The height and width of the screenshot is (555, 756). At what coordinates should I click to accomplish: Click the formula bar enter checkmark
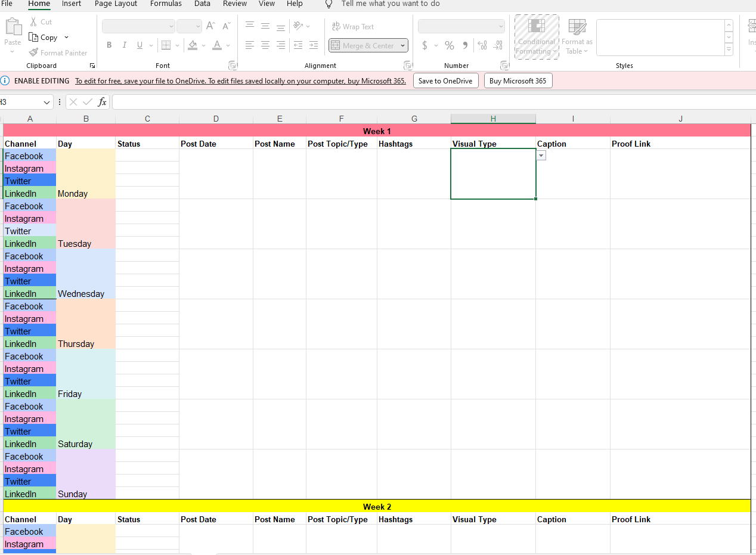tap(88, 102)
